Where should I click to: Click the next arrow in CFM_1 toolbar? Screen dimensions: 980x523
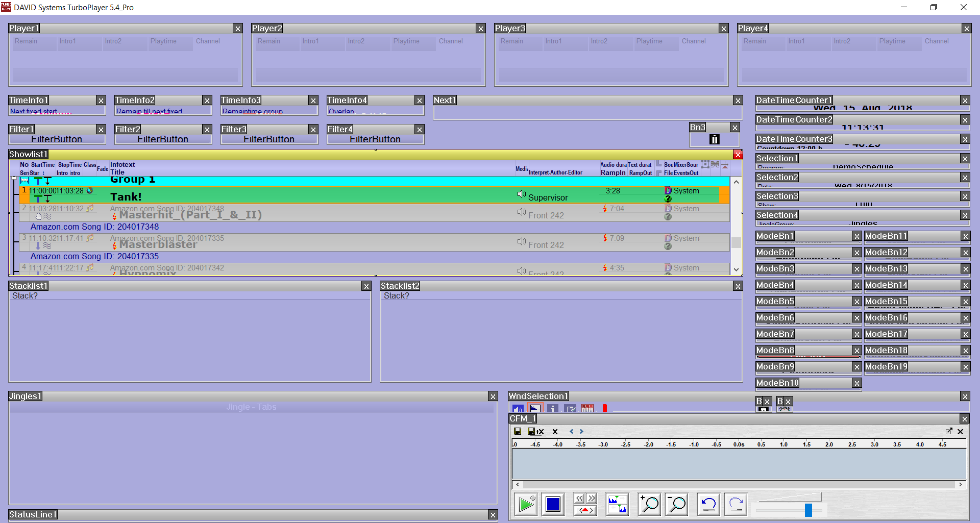pos(581,432)
